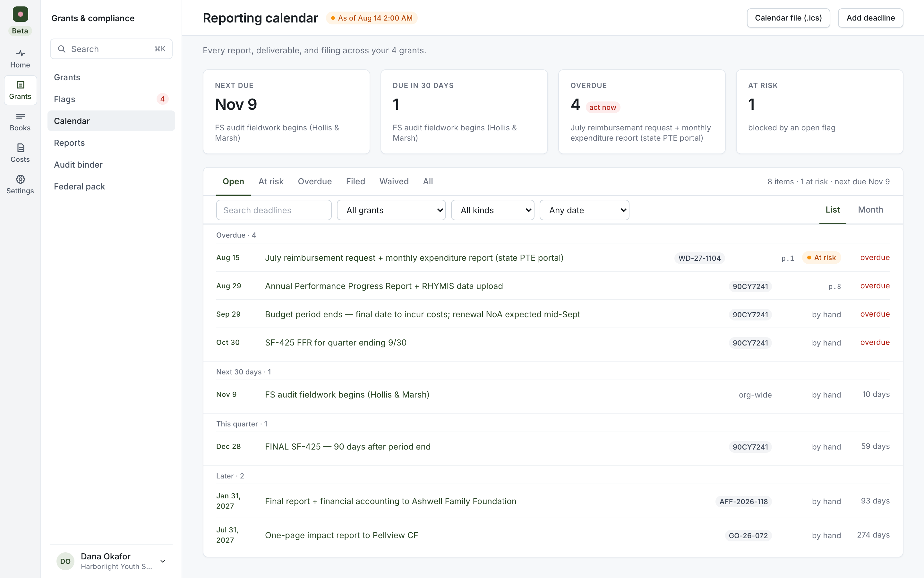Open Reports in the sidebar
This screenshot has width=924, height=578.
click(111, 143)
